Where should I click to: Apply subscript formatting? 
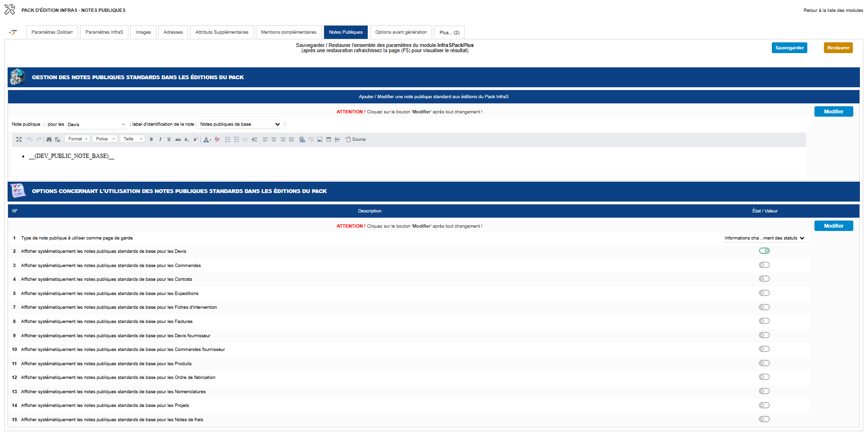pyautogui.click(x=187, y=139)
